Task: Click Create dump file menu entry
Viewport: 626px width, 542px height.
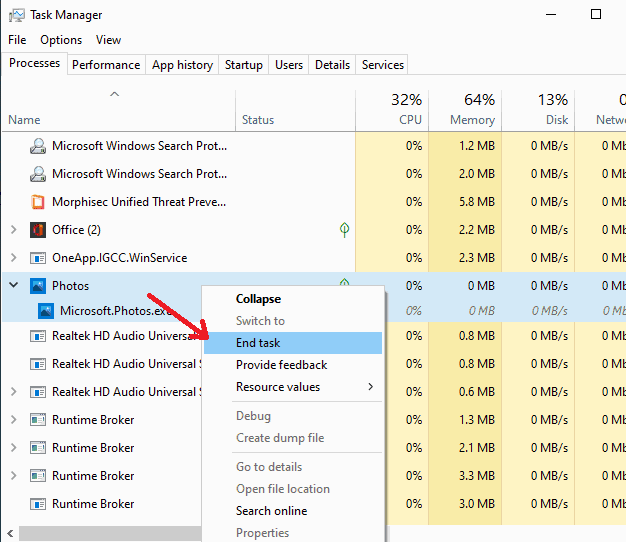Action: pyautogui.click(x=293, y=438)
